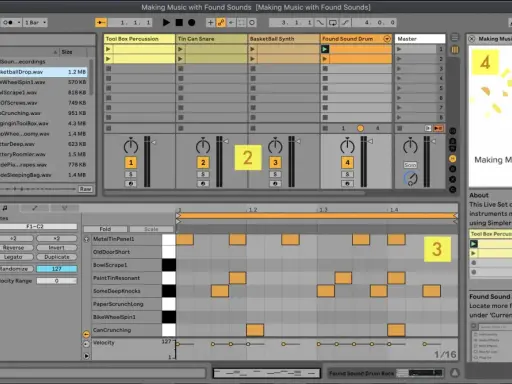Click the Duplicate button in clip view

tap(57, 257)
